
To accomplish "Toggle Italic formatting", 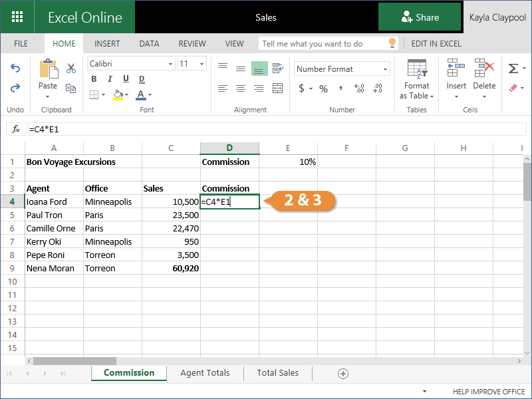I will tap(108, 79).
